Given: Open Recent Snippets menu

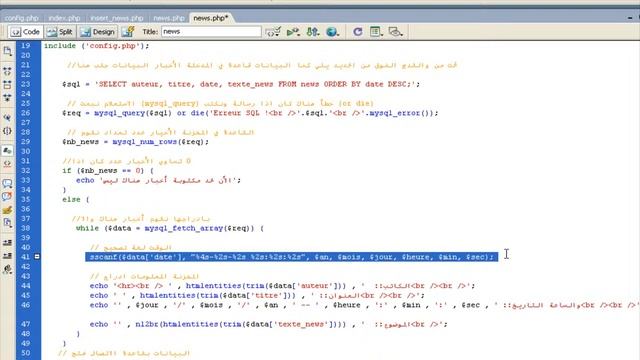Looking at the screenshot, I should click(7, 223).
